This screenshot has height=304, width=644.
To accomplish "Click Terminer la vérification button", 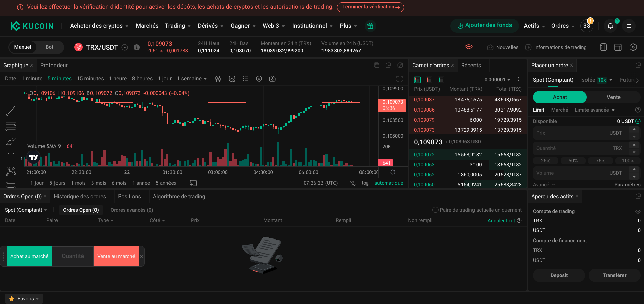I will [370, 7].
